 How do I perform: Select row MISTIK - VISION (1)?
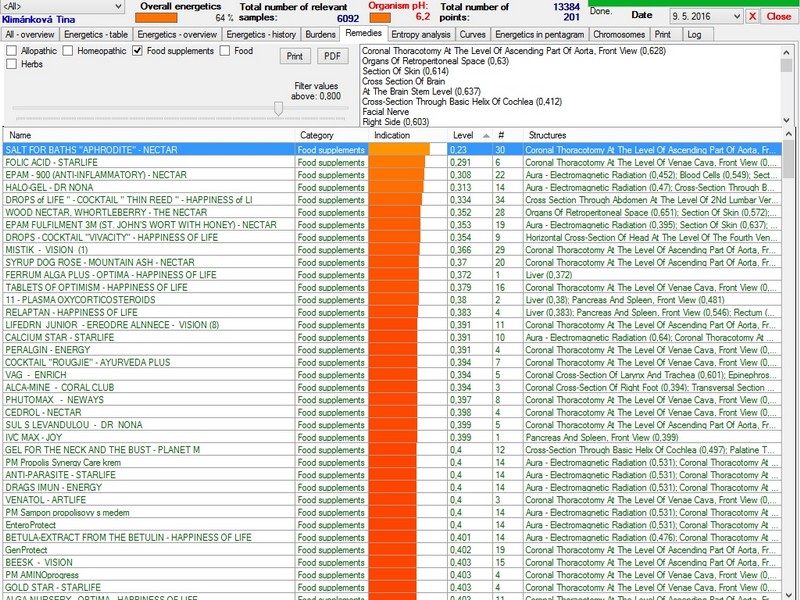pyautogui.click(x=392, y=249)
